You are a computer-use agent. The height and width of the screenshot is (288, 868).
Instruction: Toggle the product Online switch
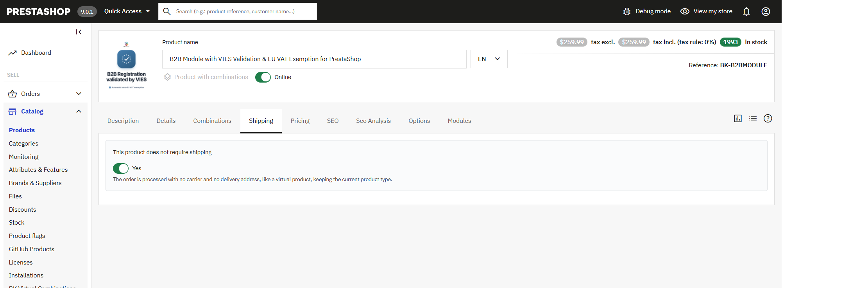tap(263, 77)
